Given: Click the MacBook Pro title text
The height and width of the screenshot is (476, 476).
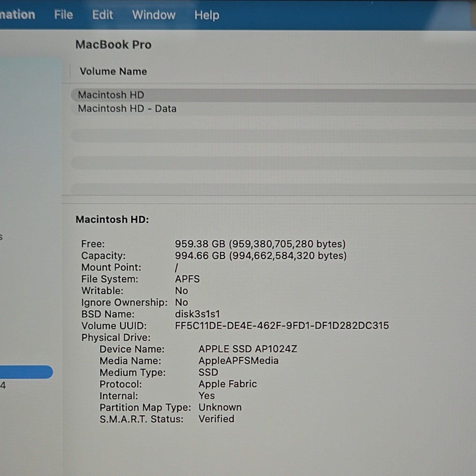Looking at the screenshot, I should tap(113, 45).
